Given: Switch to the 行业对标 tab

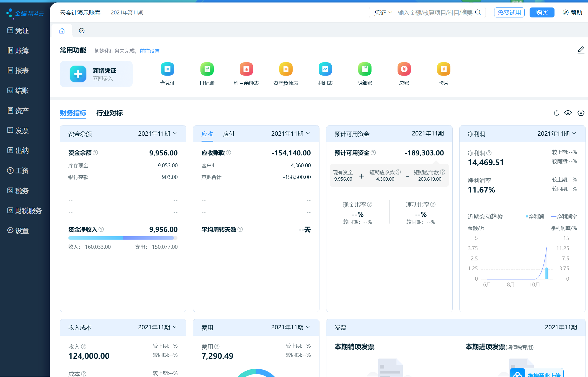Looking at the screenshot, I should coord(110,113).
